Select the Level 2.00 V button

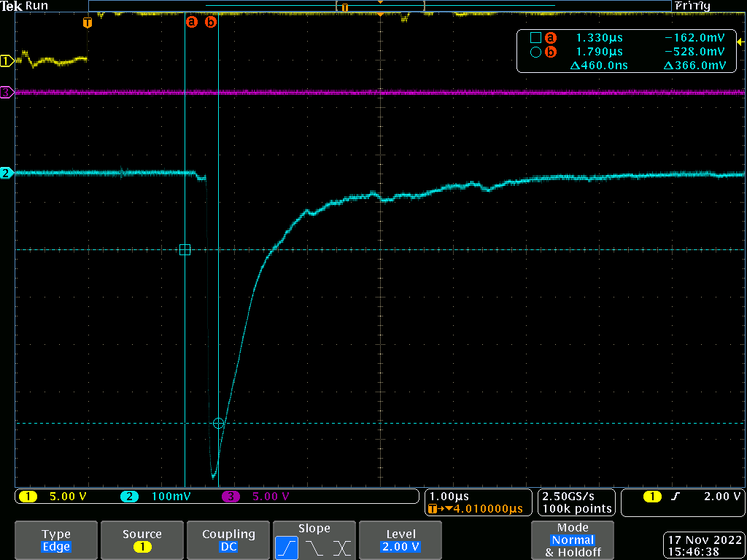tap(400, 540)
